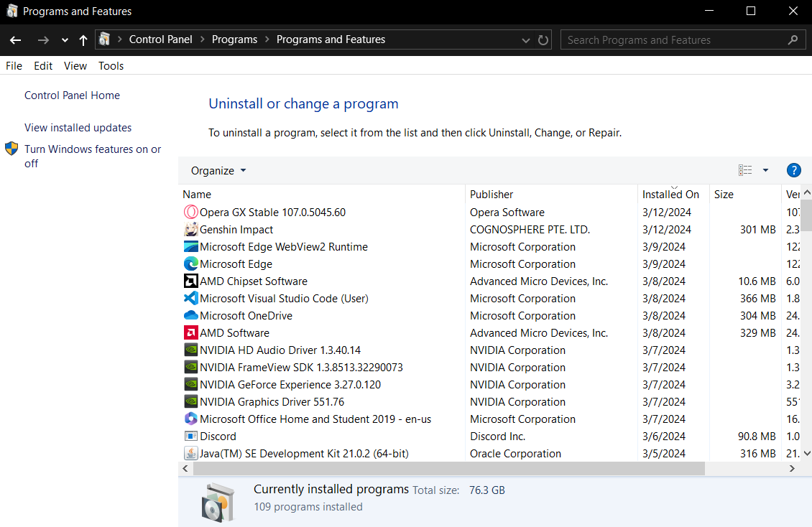This screenshot has height=527, width=812.
Task: Go up one level with up arrow
Action: 83,39
